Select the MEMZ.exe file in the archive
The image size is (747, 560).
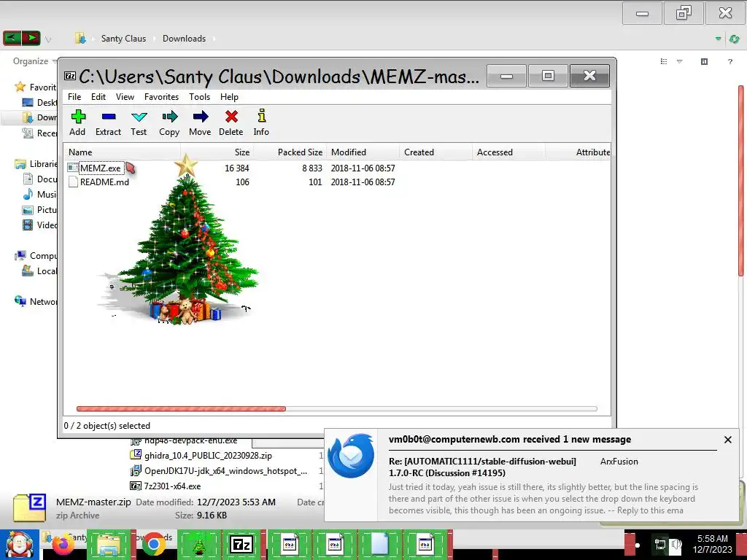(x=101, y=168)
